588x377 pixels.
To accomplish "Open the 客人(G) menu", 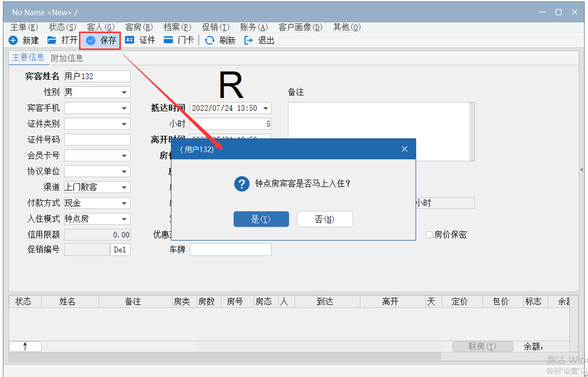I will click(101, 27).
